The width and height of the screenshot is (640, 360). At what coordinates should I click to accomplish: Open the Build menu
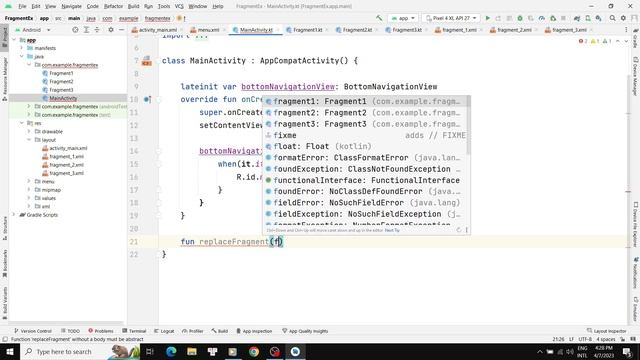coord(133,6)
